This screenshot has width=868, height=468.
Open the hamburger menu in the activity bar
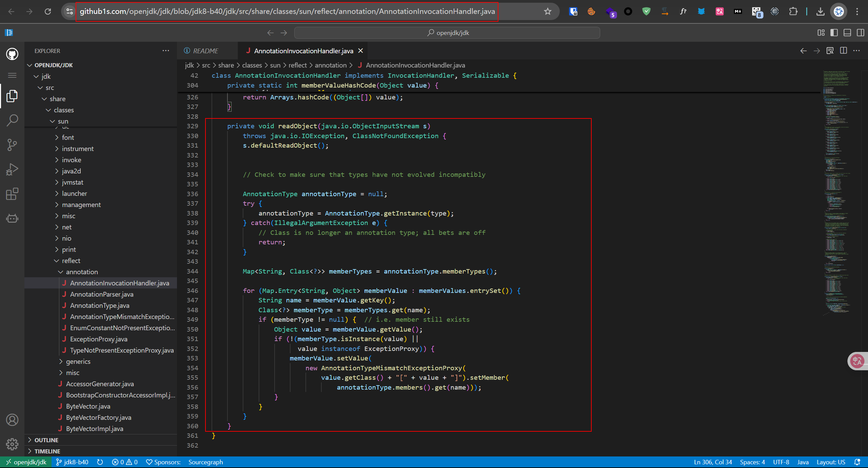point(12,75)
